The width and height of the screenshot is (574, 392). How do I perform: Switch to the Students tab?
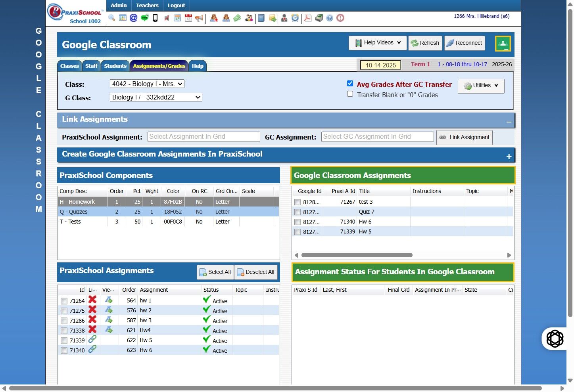point(115,66)
